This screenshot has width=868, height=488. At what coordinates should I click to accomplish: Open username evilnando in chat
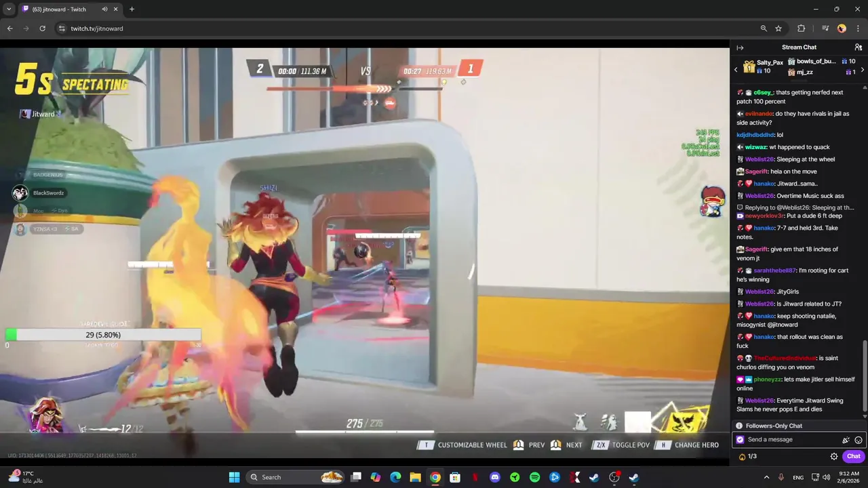tap(759, 114)
